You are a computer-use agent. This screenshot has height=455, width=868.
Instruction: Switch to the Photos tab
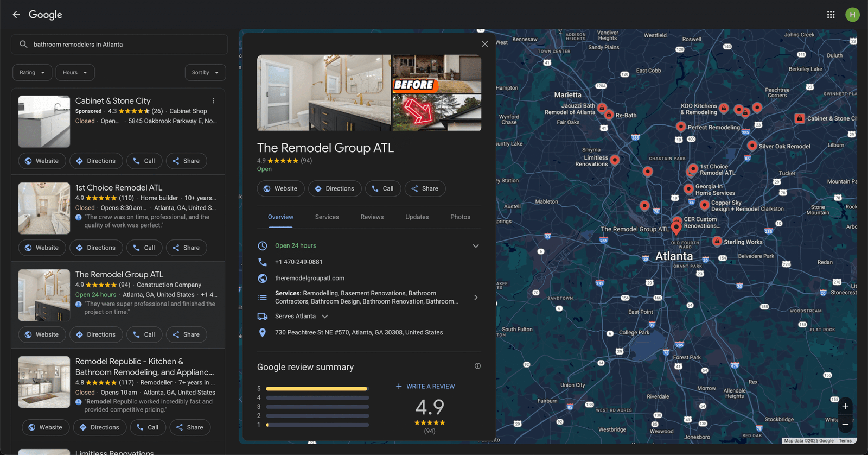460,217
